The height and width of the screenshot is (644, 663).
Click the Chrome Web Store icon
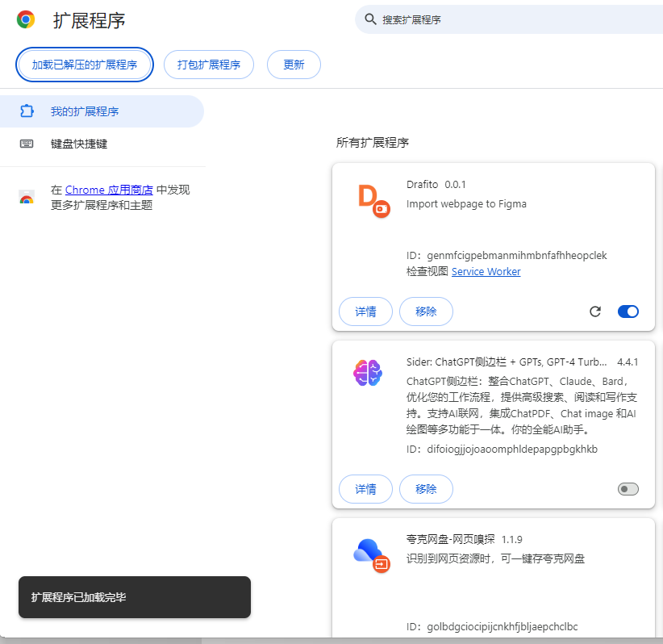[27, 197]
